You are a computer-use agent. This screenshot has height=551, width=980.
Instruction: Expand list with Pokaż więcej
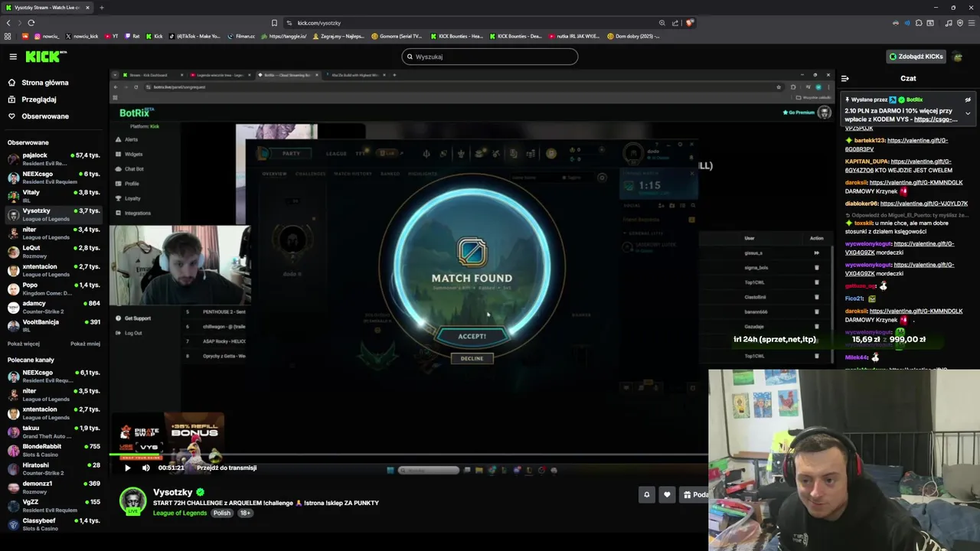pos(24,344)
